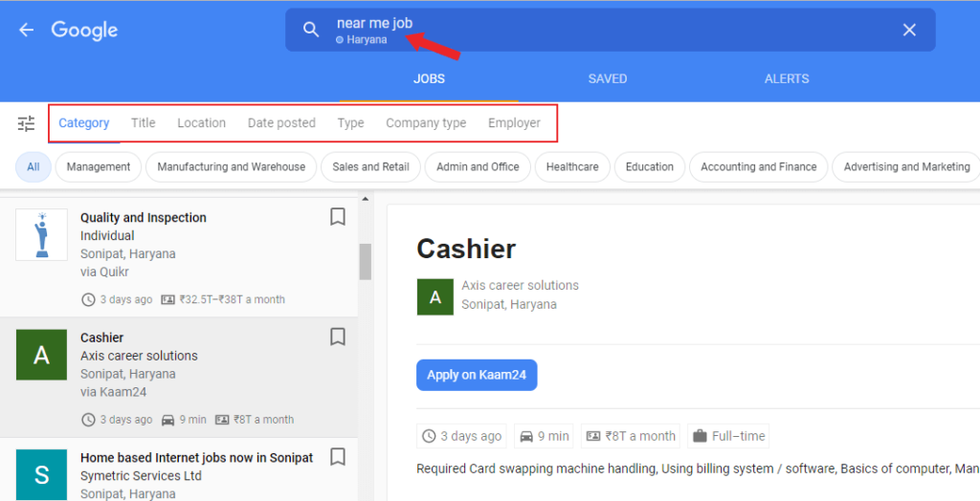
Task: Click the via Quikr text
Action: 104,272
